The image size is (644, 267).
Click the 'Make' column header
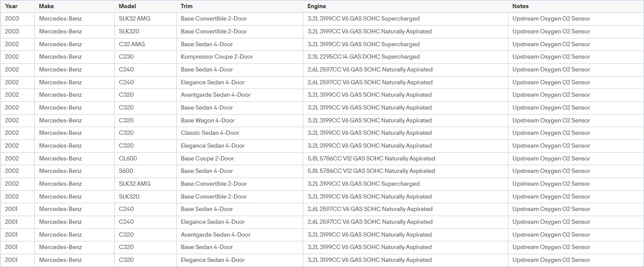[47, 6]
